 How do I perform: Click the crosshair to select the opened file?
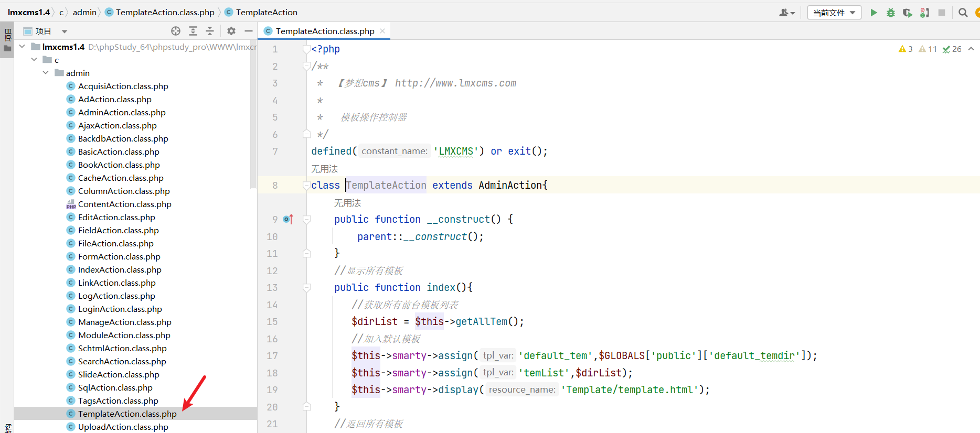click(x=176, y=31)
